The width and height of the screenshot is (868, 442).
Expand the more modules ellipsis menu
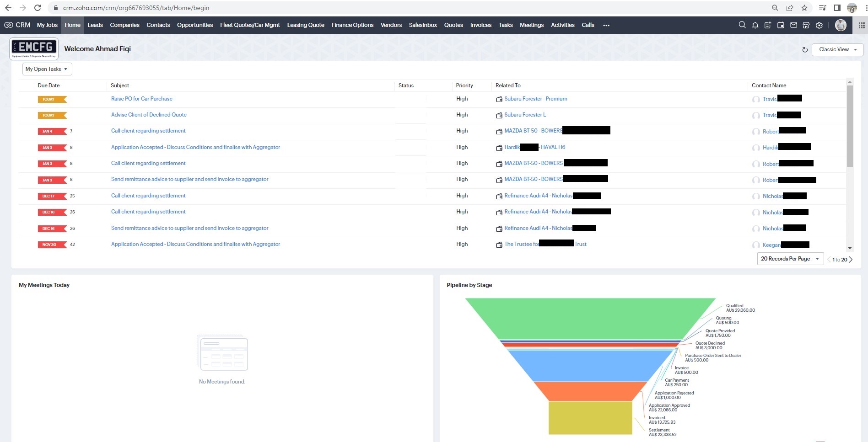pos(606,25)
